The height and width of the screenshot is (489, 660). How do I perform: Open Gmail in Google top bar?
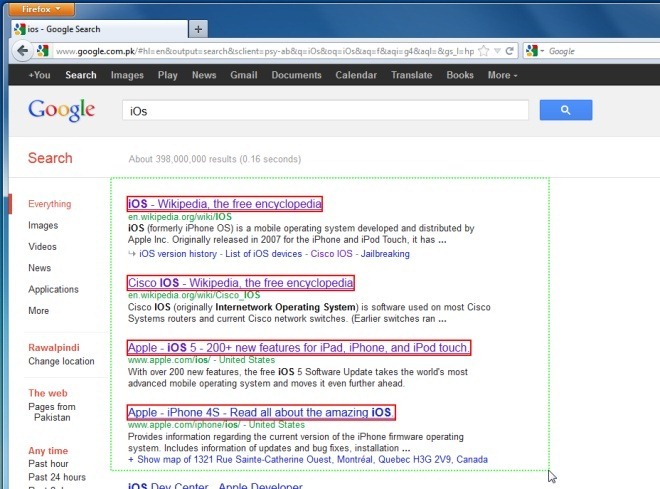(244, 75)
